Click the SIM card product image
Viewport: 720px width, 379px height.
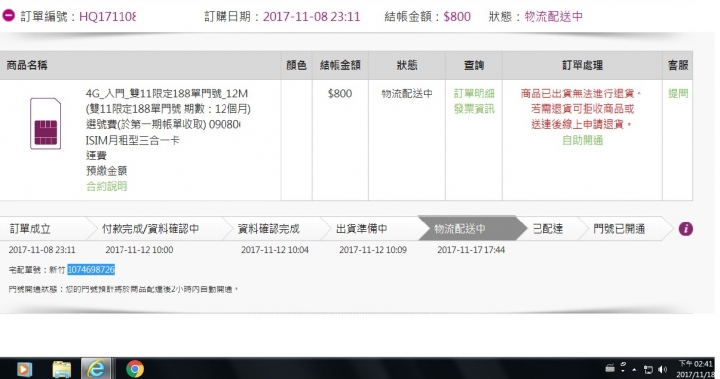(45, 124)
